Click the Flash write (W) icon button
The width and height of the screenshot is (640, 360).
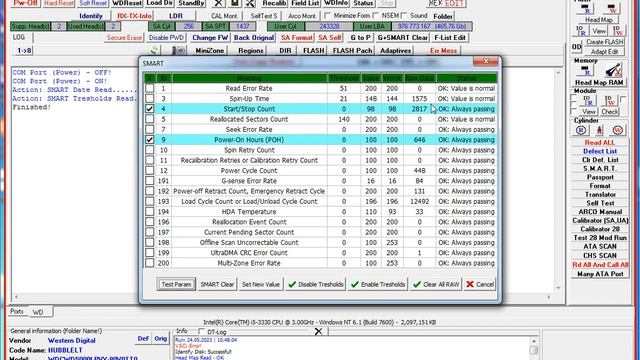click(611, 8)
